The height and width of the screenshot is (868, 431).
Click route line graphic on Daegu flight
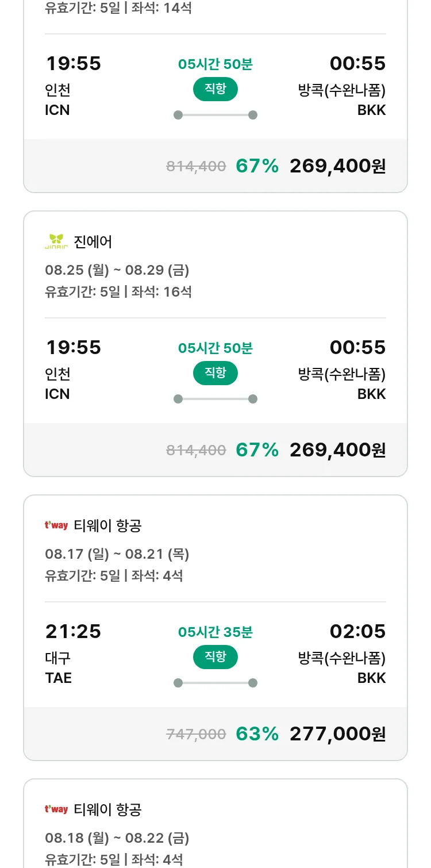[x=215, y=683]
